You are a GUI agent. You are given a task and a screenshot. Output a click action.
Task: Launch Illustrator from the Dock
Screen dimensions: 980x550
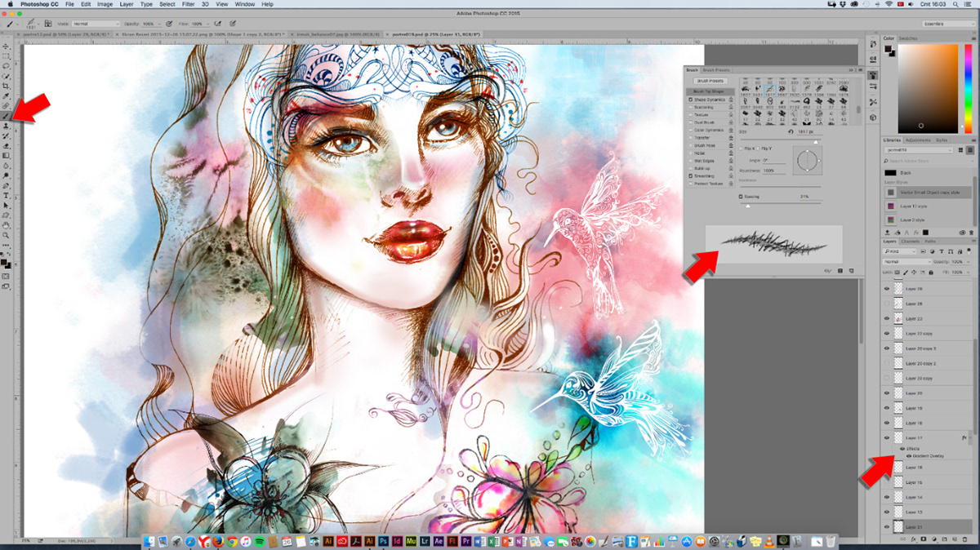[328, 541]
